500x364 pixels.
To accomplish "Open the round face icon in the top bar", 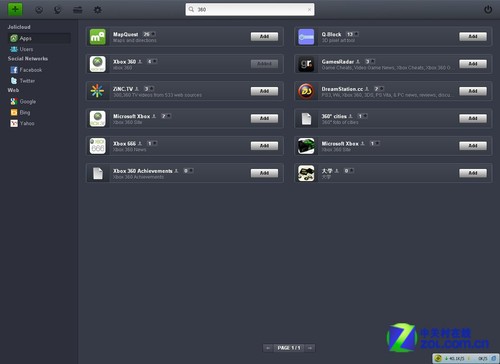I will pyautogui.click(x=39, y=10).
